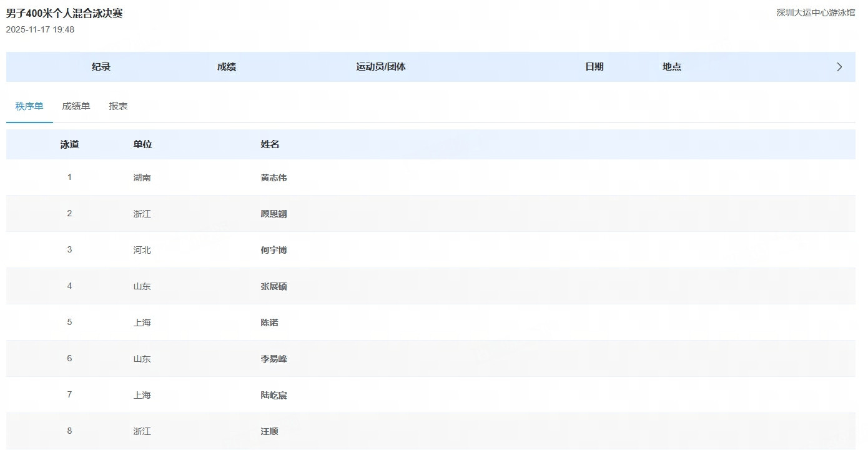Select the 秩序单 tab

coord(29,106)
